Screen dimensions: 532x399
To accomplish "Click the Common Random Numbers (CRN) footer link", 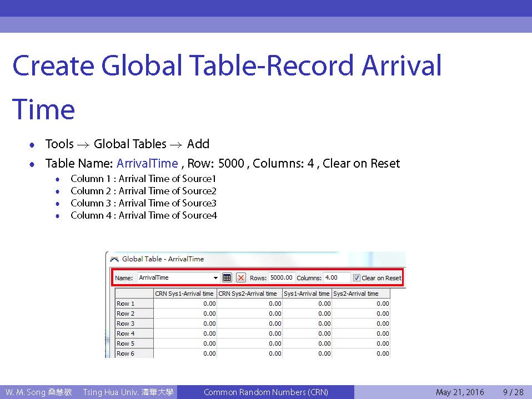I will [265, 392].
